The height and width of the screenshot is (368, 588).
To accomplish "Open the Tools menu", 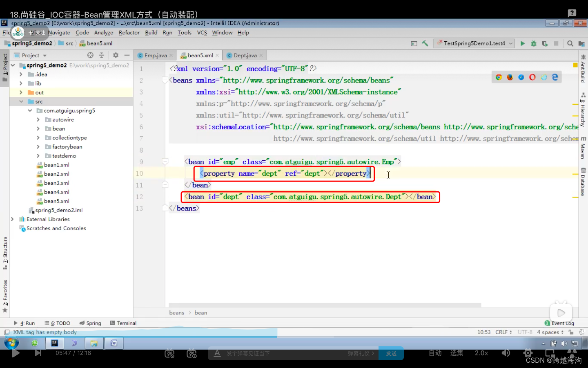I will pyautogui.click(x=184, y=33).
